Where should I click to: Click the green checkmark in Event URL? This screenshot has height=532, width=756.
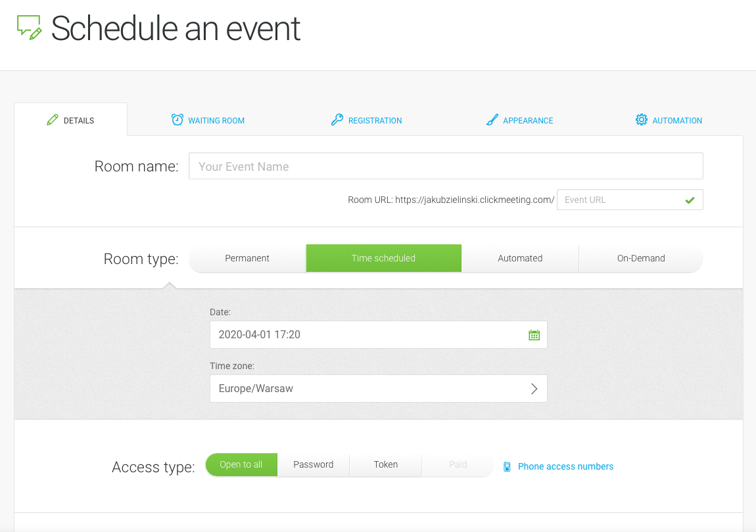690,200
